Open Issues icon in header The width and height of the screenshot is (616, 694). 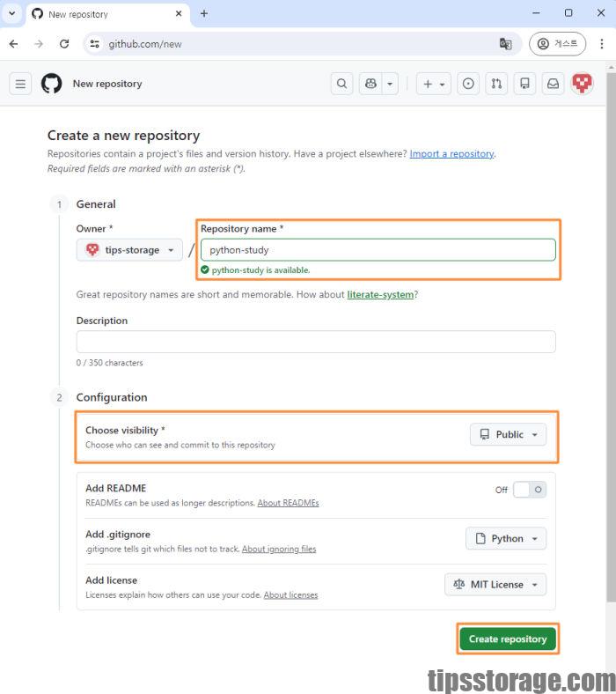(468, 84)
